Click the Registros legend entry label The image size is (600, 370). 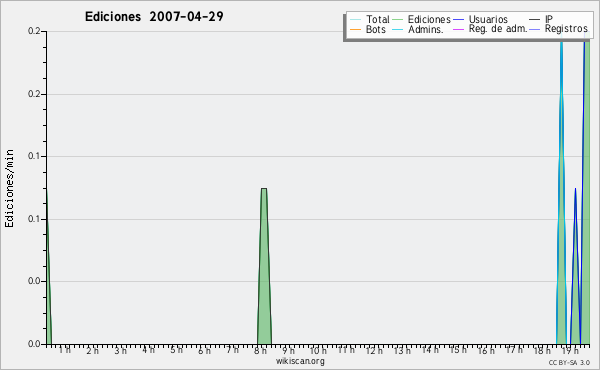(566, 29)
